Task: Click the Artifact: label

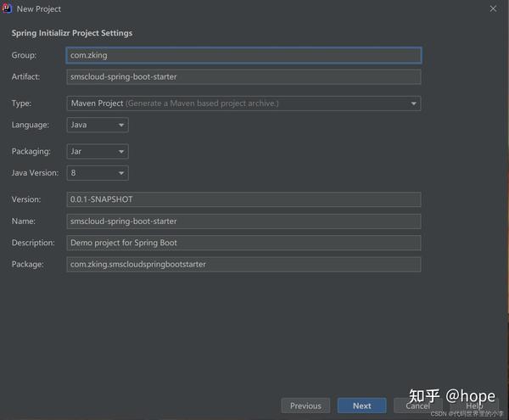Action: coord(26,77)
